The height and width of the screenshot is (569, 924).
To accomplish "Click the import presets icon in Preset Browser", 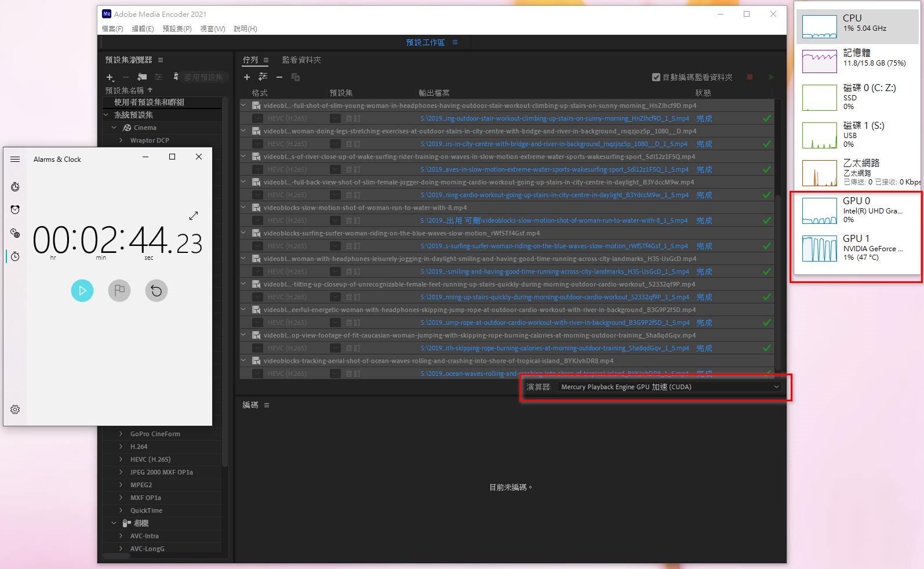I will (176, 77).
